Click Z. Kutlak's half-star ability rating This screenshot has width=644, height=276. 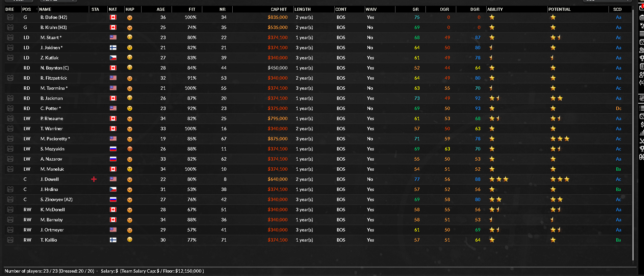click(491, 58)
